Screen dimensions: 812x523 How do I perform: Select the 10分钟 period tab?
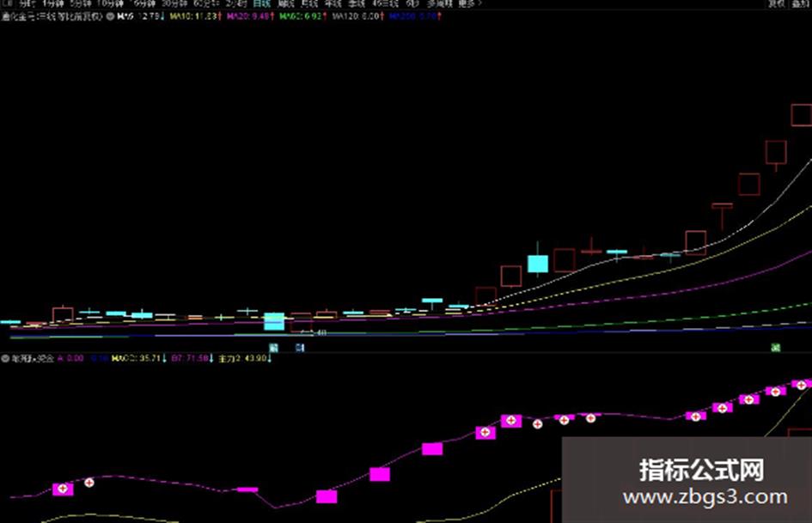(110, 3)
